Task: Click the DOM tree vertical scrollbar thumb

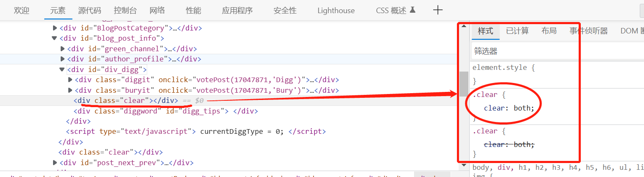Action: [464, 83]
